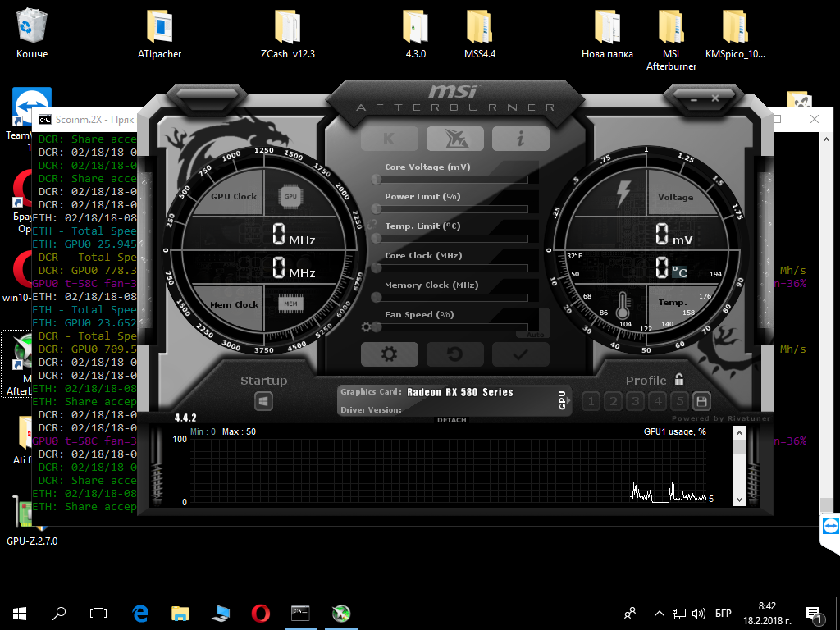Adjust the Power Limit slider
The height and width of the screenshot is (630, 840).
click(x=452, y=209)
